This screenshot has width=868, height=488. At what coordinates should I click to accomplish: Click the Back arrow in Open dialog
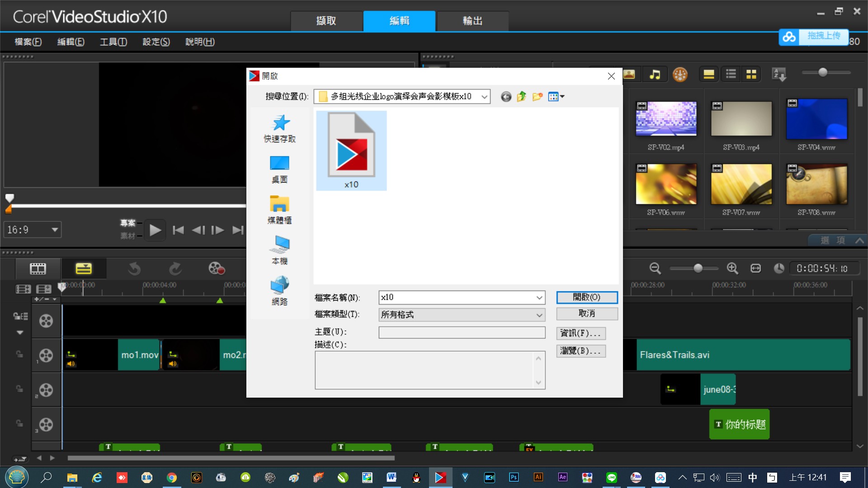click(506, 97)
